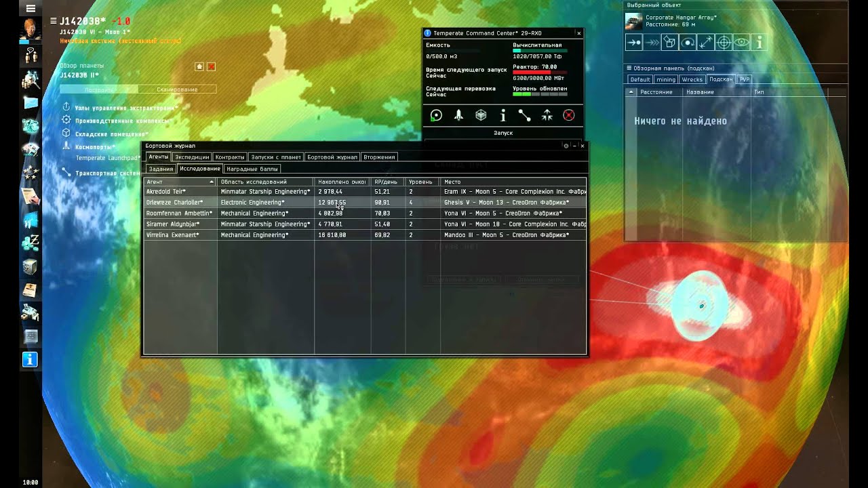Select Temperate Launchpad in planet list

pyautogui.click(x=108, y=158)
